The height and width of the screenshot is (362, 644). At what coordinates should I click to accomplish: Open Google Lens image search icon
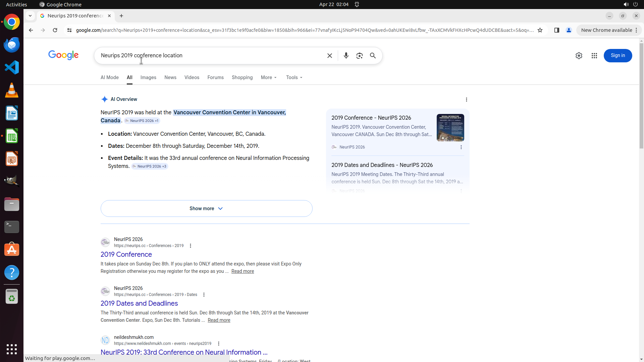click(x=359, y=56)
